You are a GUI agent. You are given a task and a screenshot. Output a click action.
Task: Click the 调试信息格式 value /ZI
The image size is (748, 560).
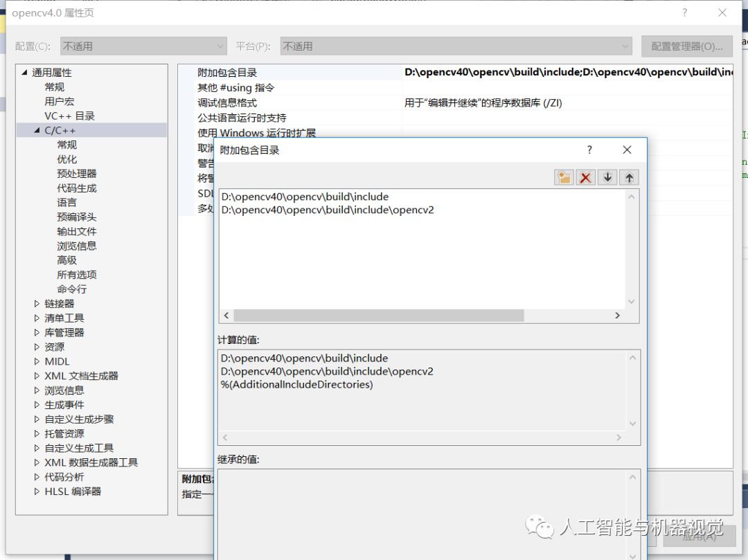tap(483, 103)
